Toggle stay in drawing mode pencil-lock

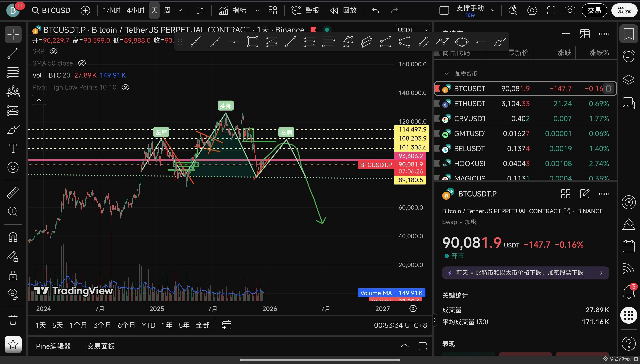pos(13,256)
